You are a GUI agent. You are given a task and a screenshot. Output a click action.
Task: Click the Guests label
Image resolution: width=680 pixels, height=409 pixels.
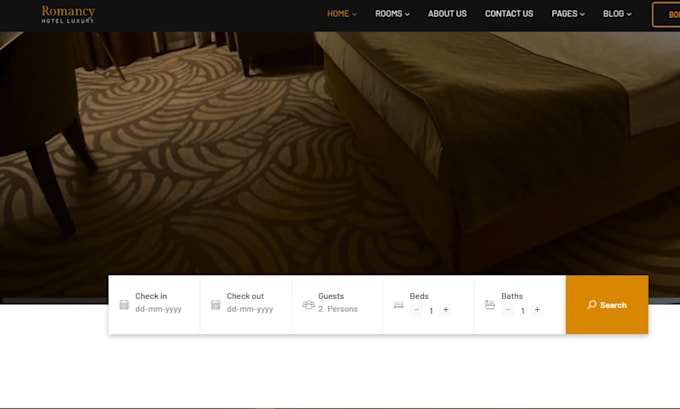[331, 296]
